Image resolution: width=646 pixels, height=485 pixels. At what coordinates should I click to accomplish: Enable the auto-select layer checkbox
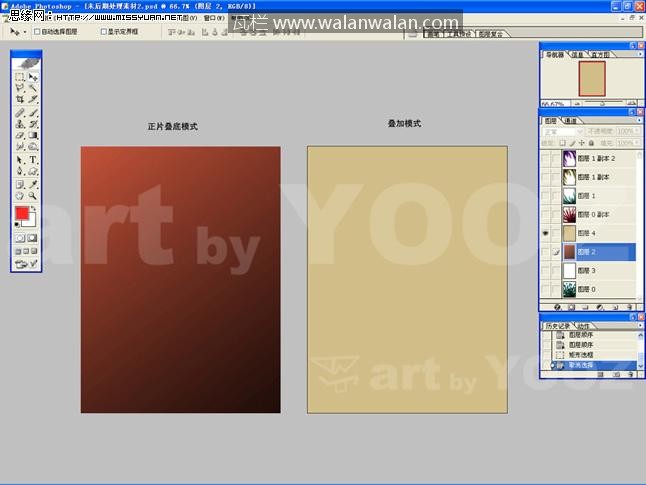click(x=38, y=32)
